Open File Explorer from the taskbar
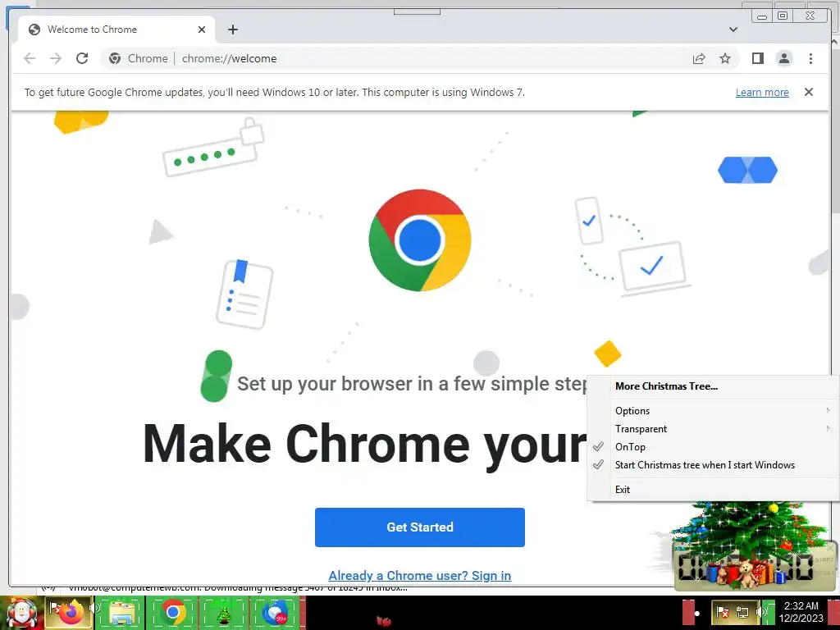 pyautogui.click(x=121, y=612)
